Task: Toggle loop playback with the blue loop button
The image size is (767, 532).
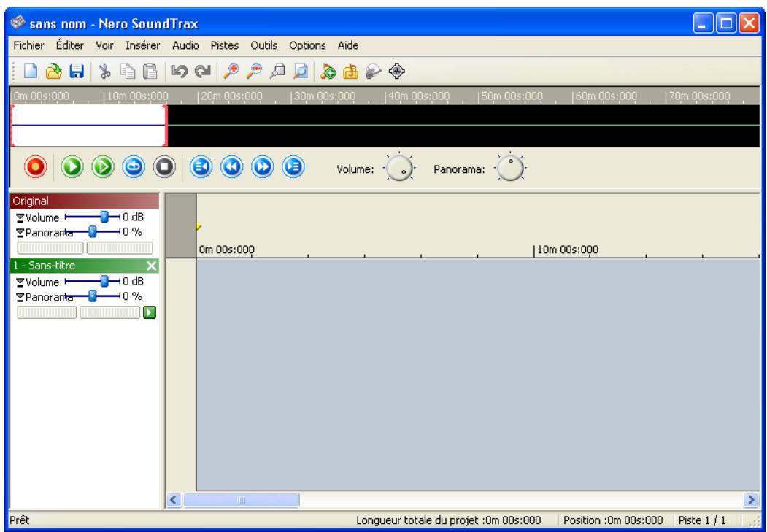Action: 134,166
